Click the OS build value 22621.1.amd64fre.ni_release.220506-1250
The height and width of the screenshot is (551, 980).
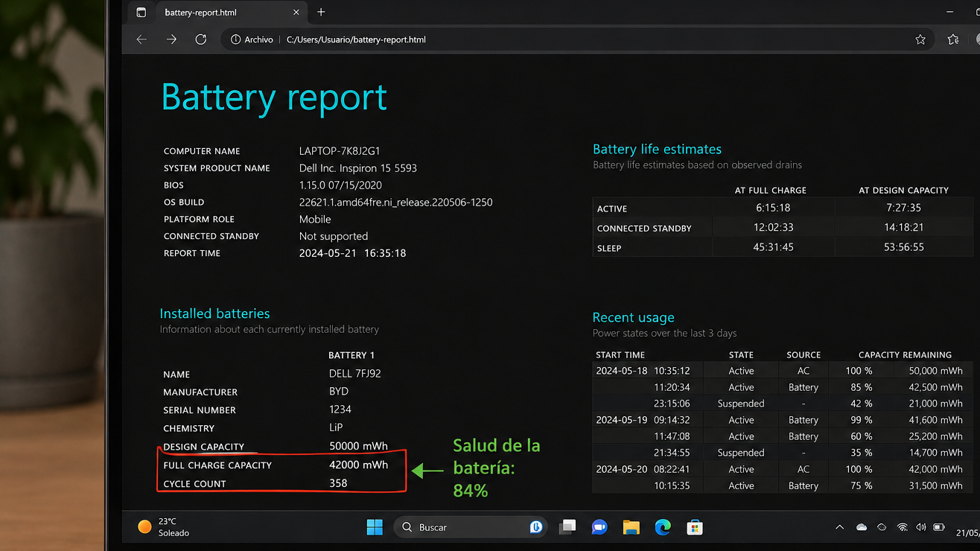(395, 202)
